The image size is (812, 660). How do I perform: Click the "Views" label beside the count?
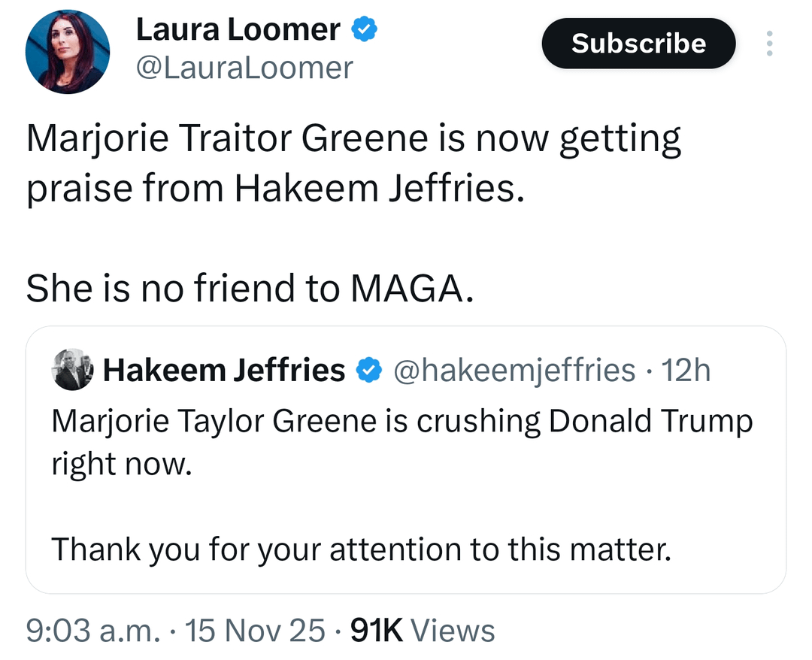(453, 630)
